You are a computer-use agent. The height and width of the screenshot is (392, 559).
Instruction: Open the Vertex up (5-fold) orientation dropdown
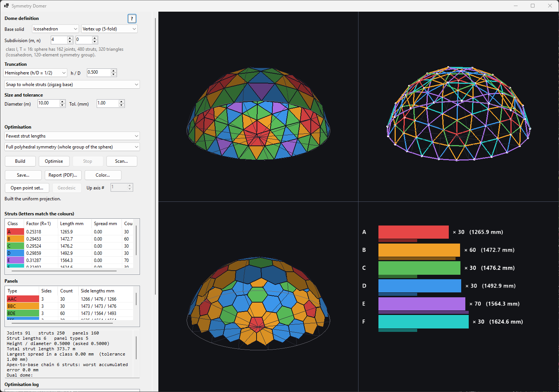coord(109,29)
